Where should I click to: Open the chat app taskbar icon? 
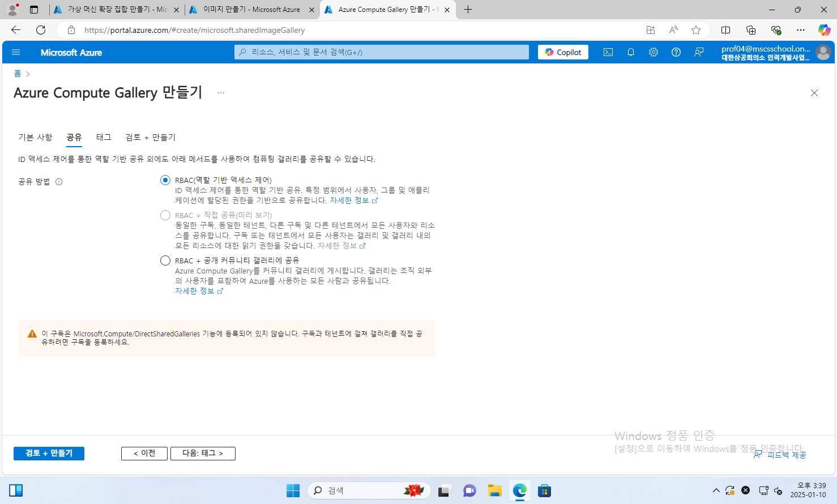click(x=469, y=490)
